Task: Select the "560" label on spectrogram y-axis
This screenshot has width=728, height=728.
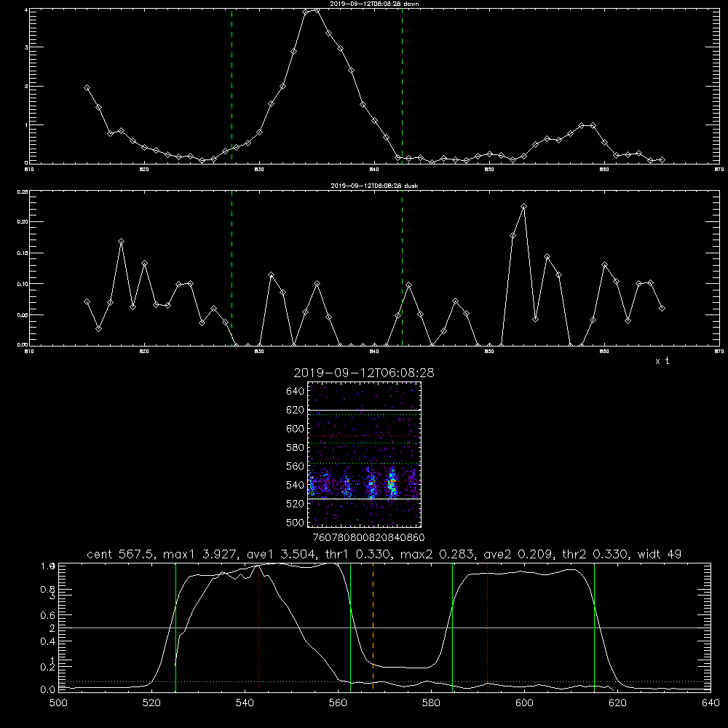Action: 295,466
